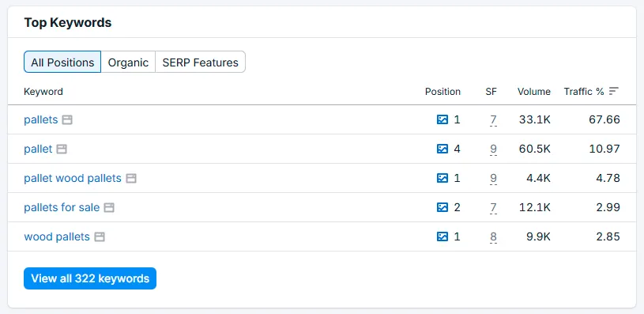Sort by Traffic % using sort icon
This screenshot has height=314, width=644.
(x=614, y=91)
